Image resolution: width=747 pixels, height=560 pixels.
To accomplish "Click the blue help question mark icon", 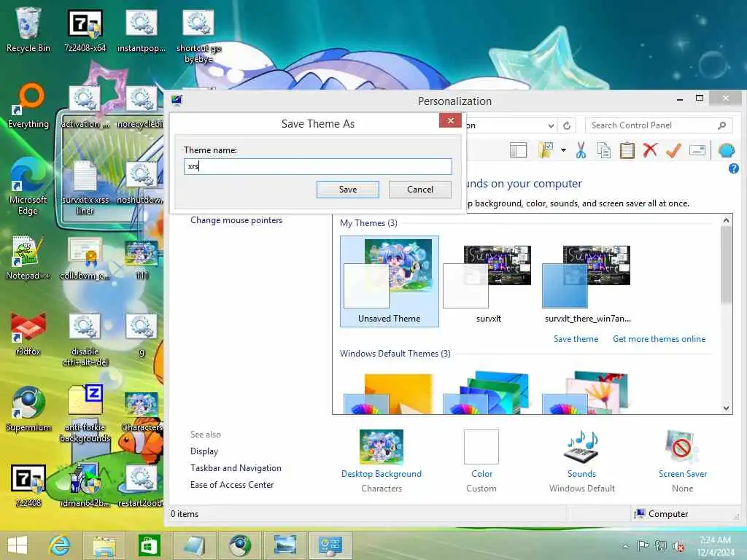I will pyautogui.click(x=734, y=168).
